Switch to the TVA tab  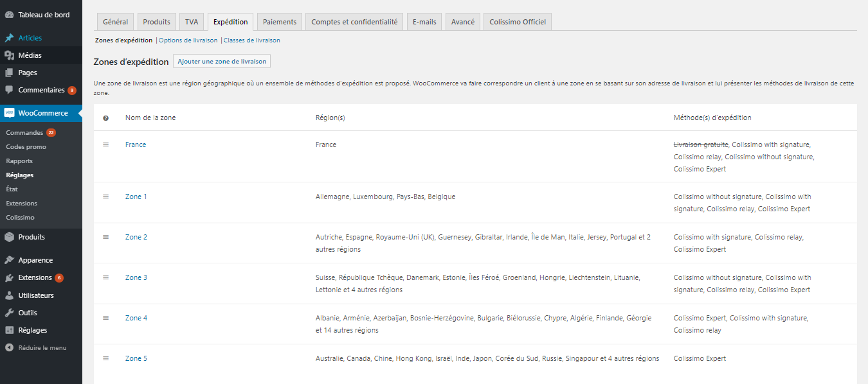(x=192, y=22)
